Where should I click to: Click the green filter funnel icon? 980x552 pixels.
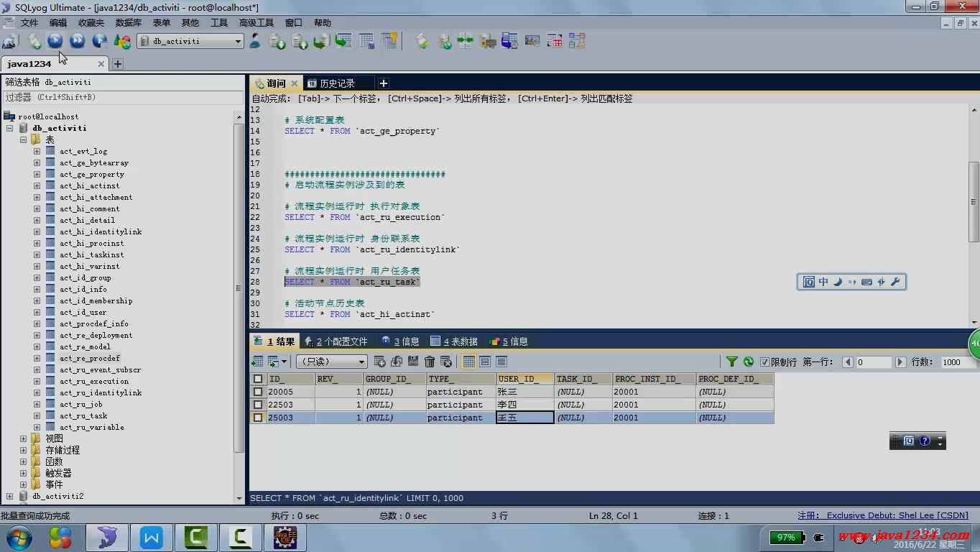[731, 362]
